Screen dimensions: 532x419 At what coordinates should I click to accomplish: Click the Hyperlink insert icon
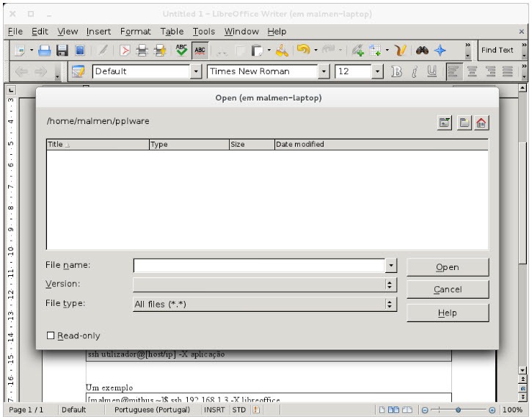point(357,51)
